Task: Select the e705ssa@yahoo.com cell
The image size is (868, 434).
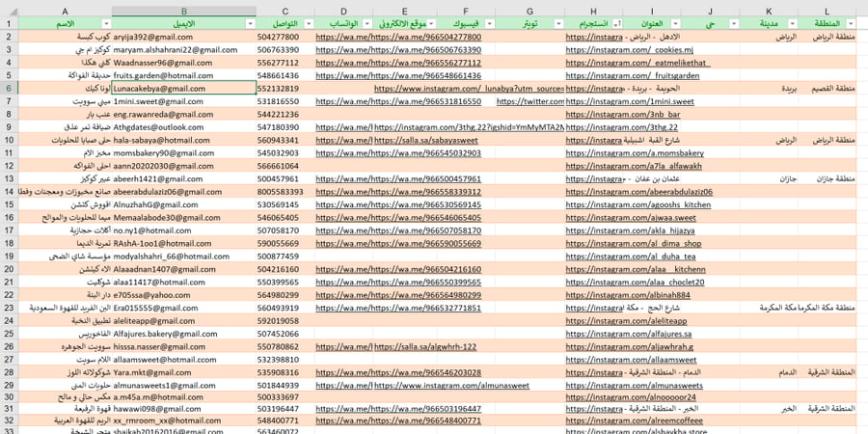Action: tap(184, 295)
